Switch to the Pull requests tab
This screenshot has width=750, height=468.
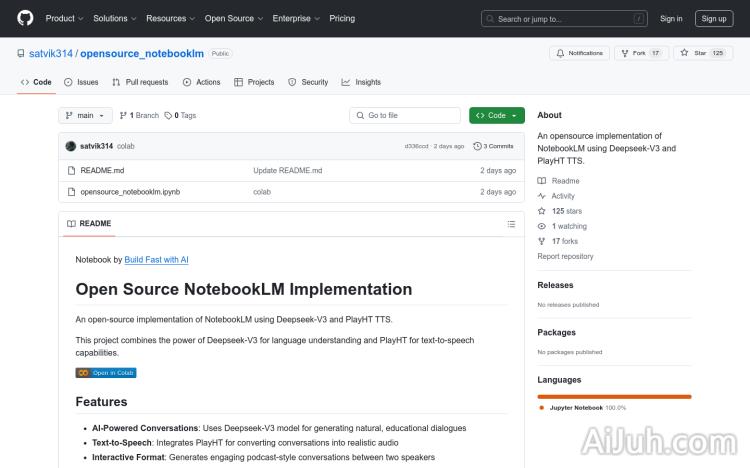tap(140, 82)
